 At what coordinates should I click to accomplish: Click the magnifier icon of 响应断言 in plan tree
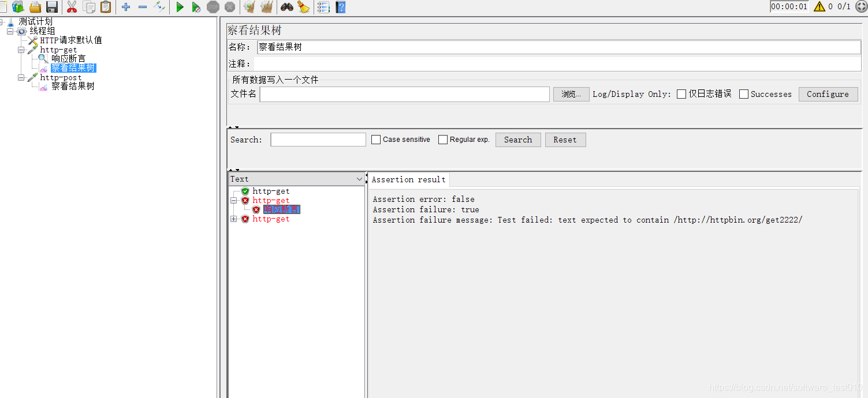[x=43, y=59]
